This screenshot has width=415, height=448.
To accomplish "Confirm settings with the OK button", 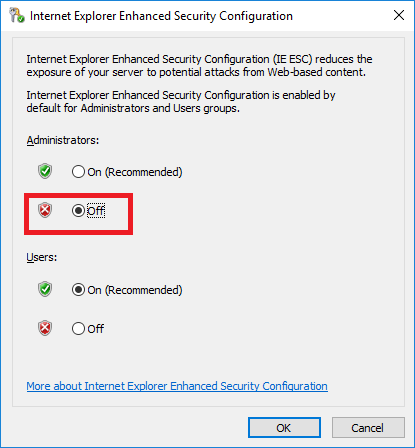I will (x=284, y=428).
